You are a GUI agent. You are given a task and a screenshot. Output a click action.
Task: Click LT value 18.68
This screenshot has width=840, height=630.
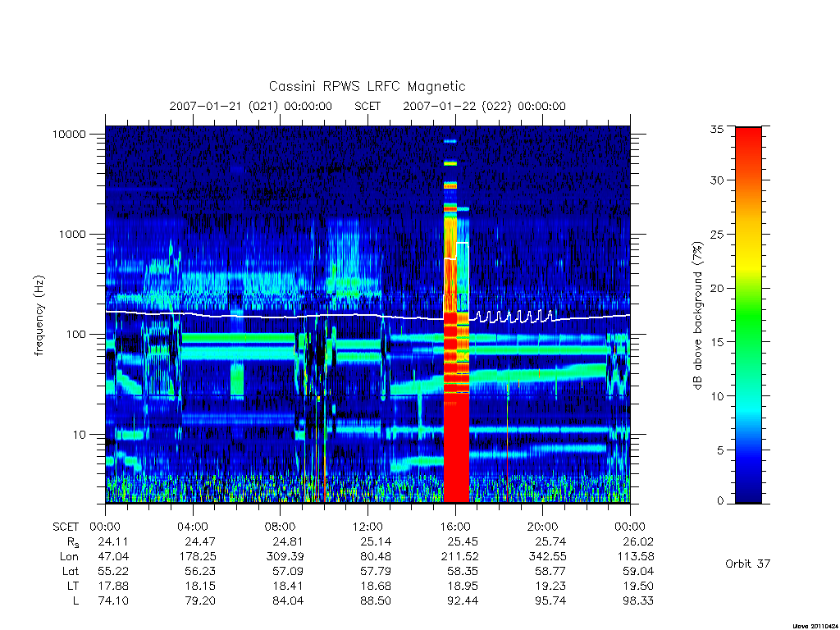[376, 586]
